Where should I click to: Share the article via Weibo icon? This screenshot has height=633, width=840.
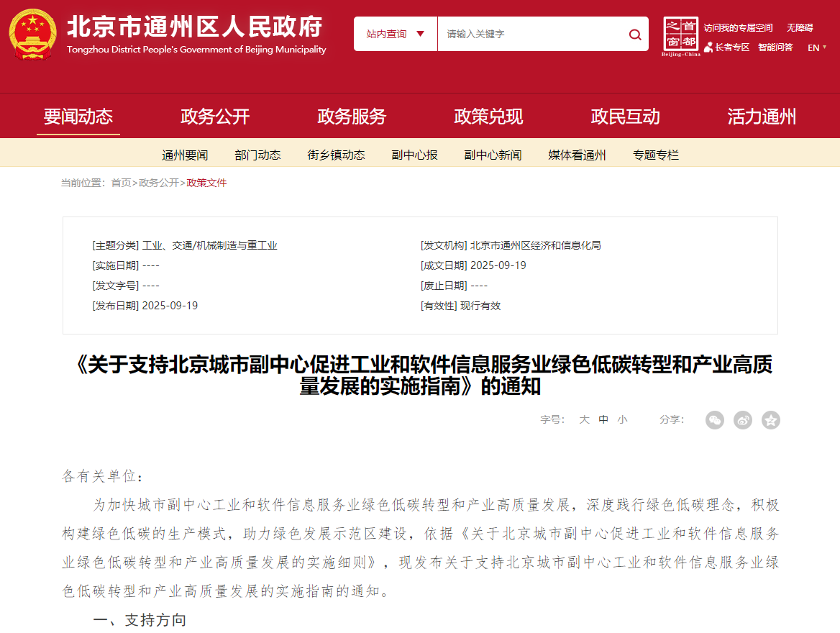click(742, 420)
